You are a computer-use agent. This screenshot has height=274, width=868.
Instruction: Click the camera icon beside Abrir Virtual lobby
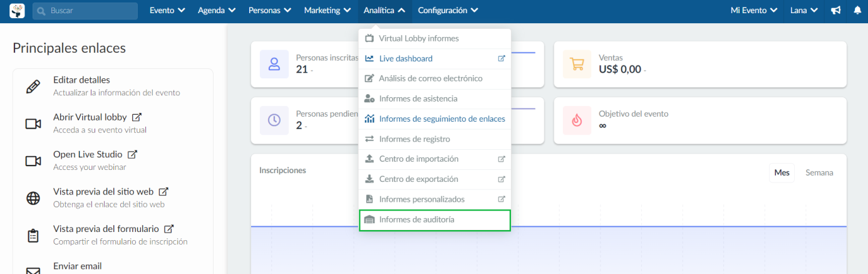point(33,124)
